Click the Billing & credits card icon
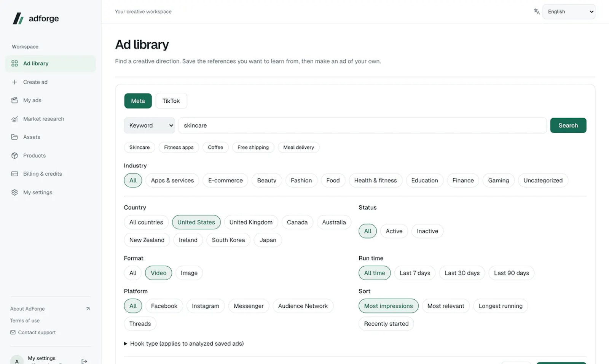The width and height of the screenshot is (609, 364). click(14, 174)
